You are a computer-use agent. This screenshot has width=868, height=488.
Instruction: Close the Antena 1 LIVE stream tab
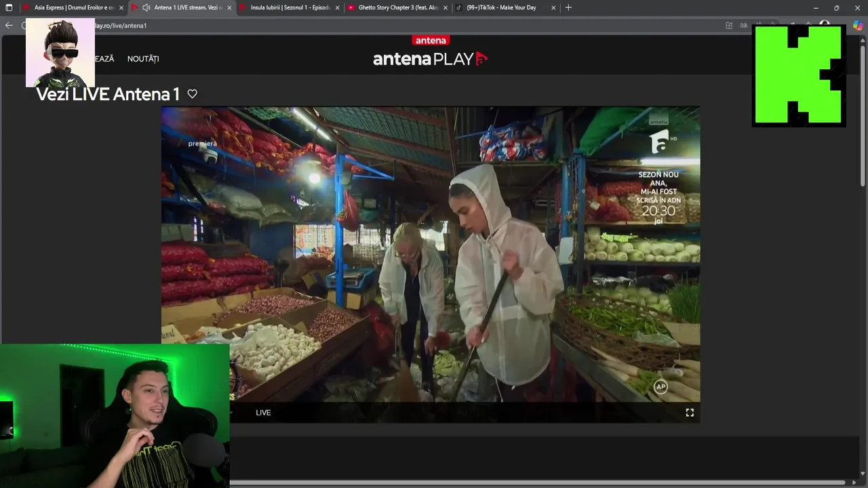click(x=229, y=7)
